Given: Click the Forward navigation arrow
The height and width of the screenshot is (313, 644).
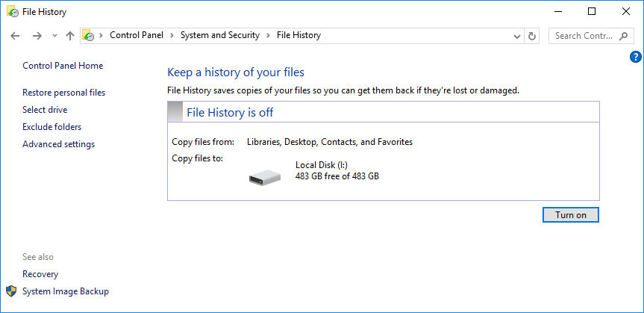Looking at the screenshot, I should pos(37,36).
